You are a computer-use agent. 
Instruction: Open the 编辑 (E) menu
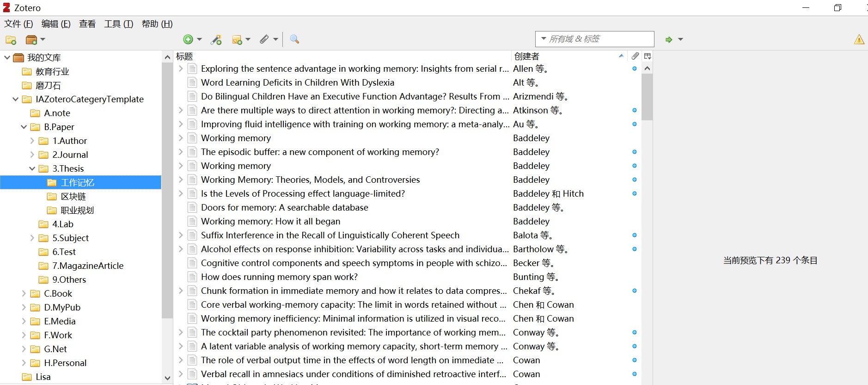tap(56, 24)
